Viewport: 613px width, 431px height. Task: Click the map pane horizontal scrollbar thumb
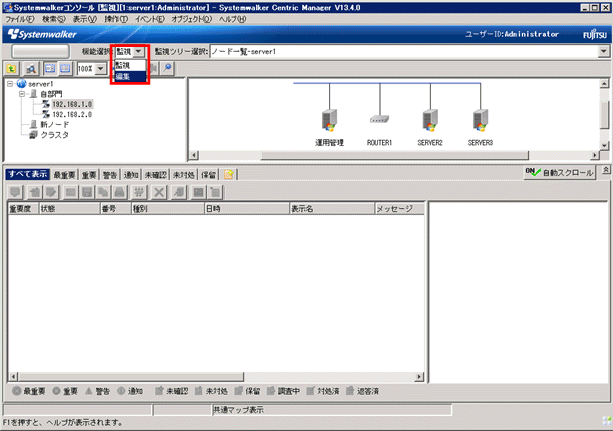tap(394, 155)
